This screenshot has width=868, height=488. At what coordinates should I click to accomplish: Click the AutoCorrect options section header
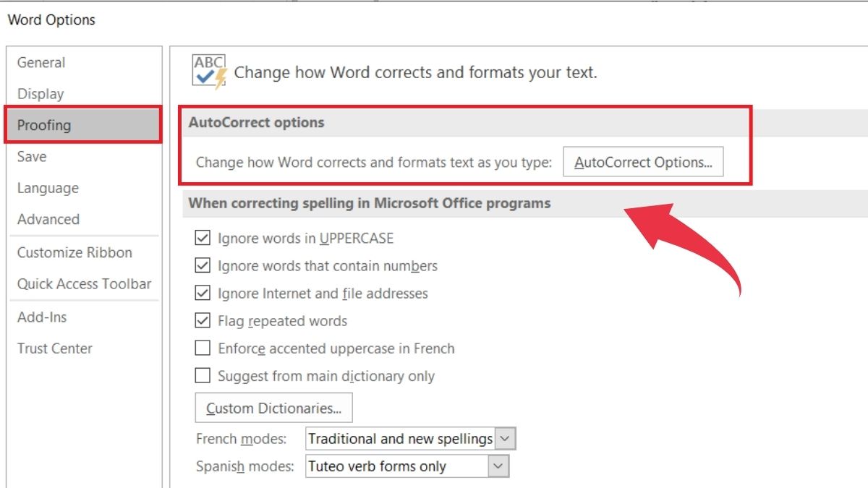tap(256, 123)
